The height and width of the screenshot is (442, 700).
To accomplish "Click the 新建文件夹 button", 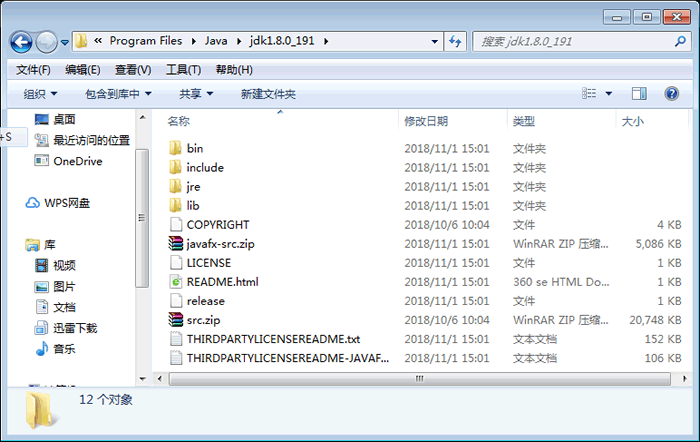I will point(268,94).
